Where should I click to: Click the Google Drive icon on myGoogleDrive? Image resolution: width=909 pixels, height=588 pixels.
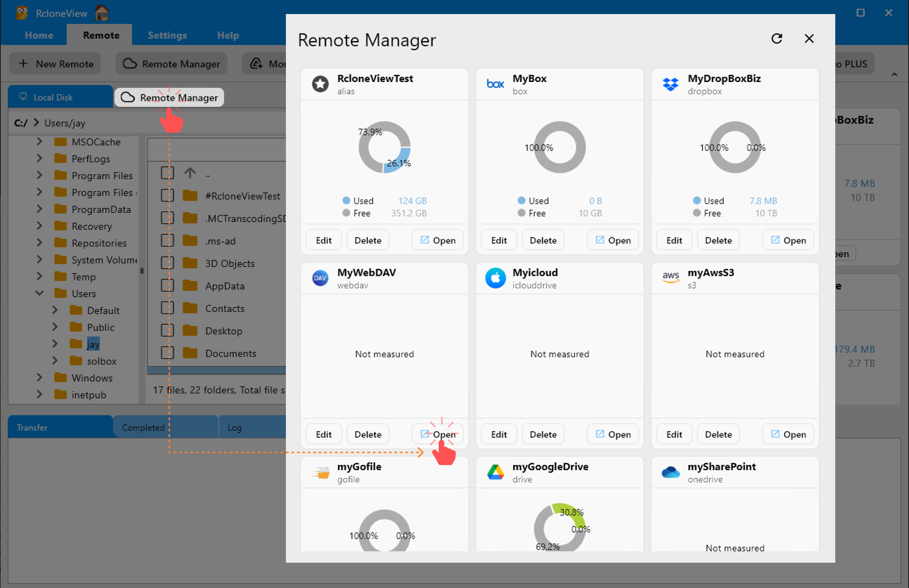pyautogui.click(x=496, y=472)
